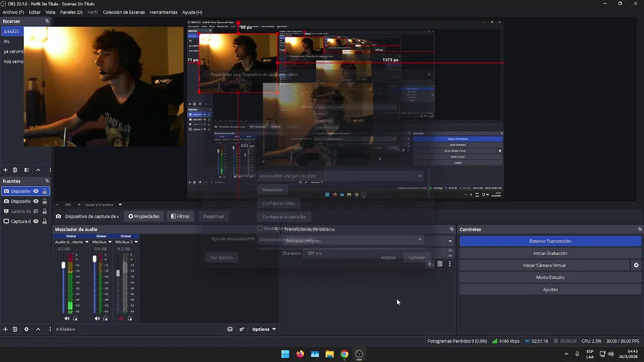Move scene up with Escenas arrow icon
644x362 pixels.
click(38, 170)
